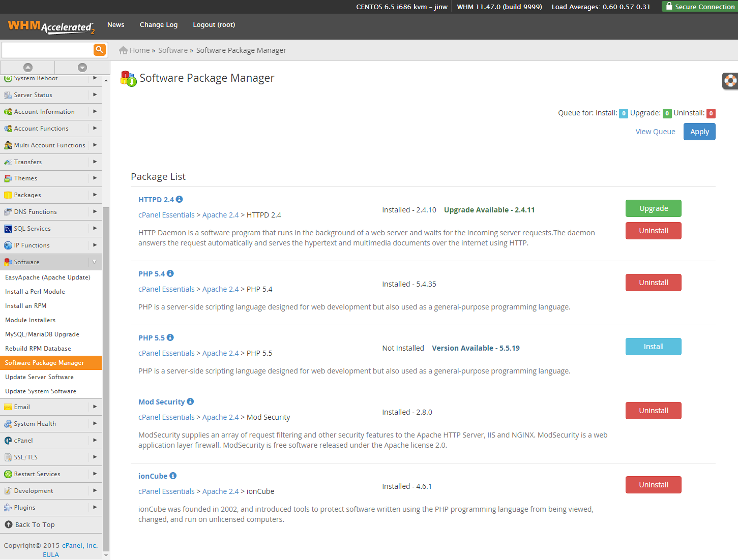Expand the Development menu arrow
This screenshot has height=560, width=738.
[x=95, y=491]
